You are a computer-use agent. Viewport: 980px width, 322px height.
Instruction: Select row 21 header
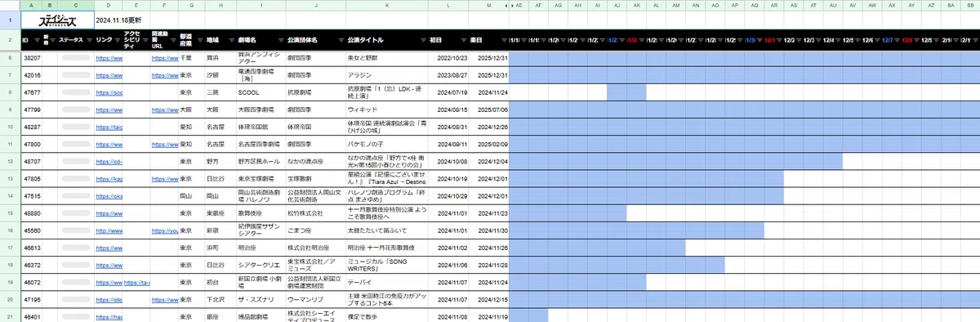(10, 316)
